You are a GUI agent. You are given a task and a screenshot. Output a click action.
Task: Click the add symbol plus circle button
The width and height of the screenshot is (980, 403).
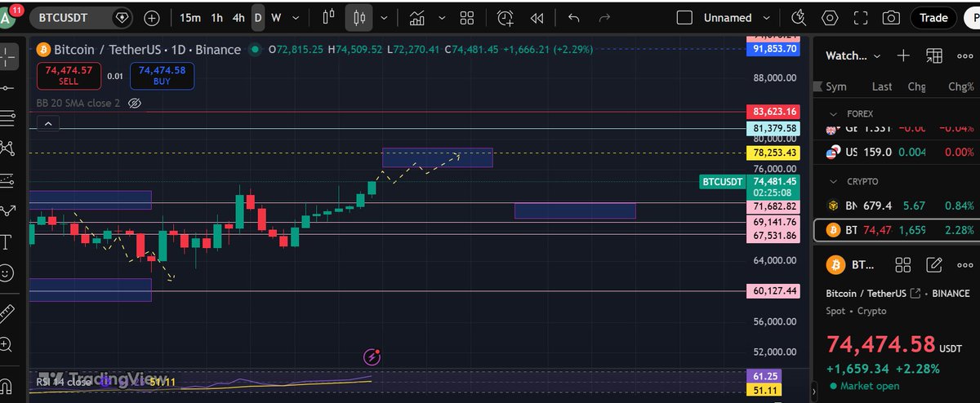pos(152,17)
